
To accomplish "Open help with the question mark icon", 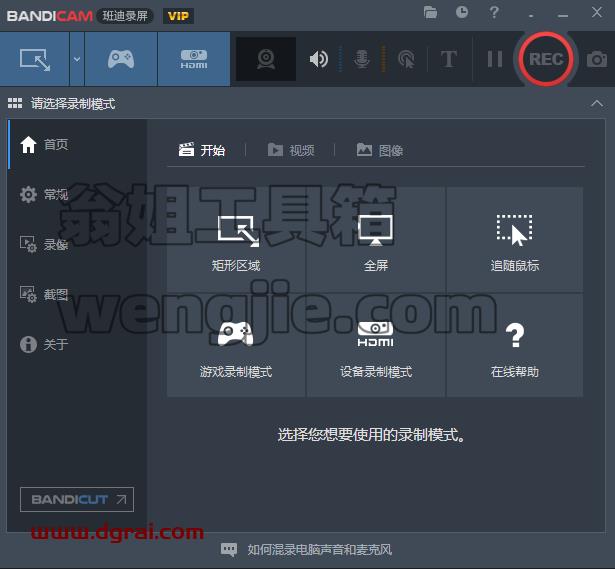I will point(494,12).
